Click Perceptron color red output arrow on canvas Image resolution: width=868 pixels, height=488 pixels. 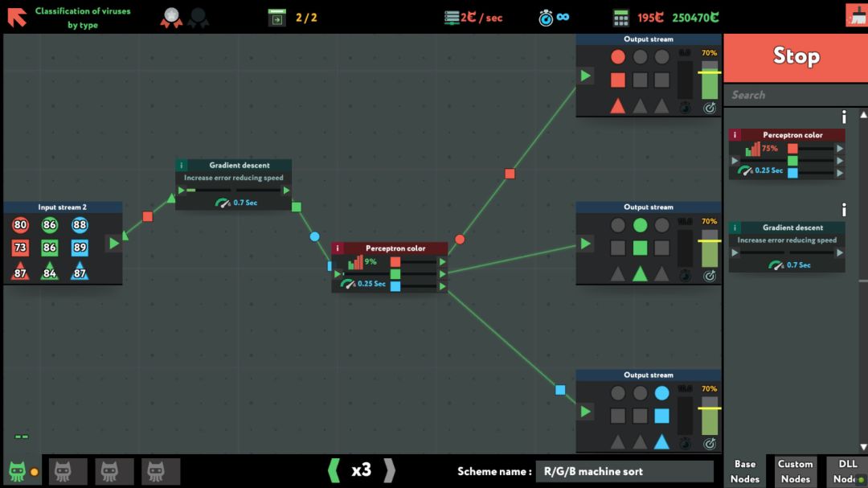click(442, 262)
